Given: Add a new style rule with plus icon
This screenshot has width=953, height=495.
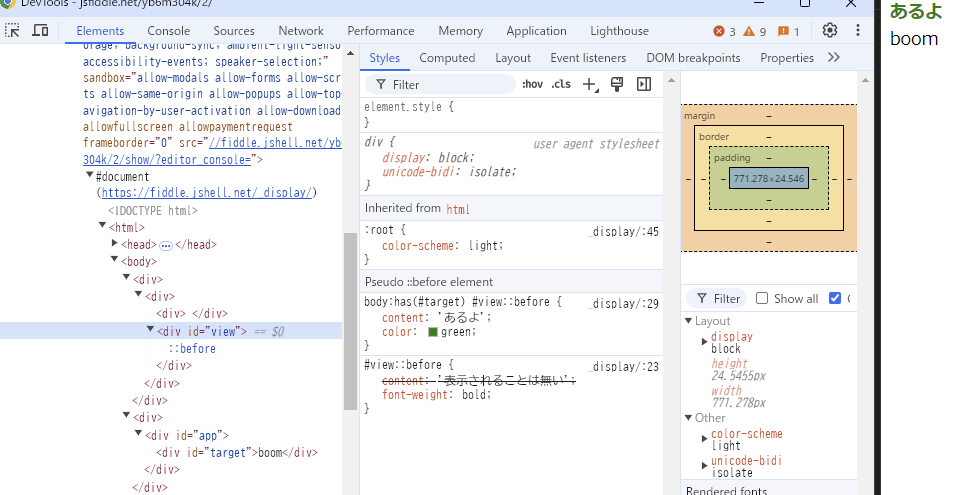Looking at the screenshot, I should 590,85.
